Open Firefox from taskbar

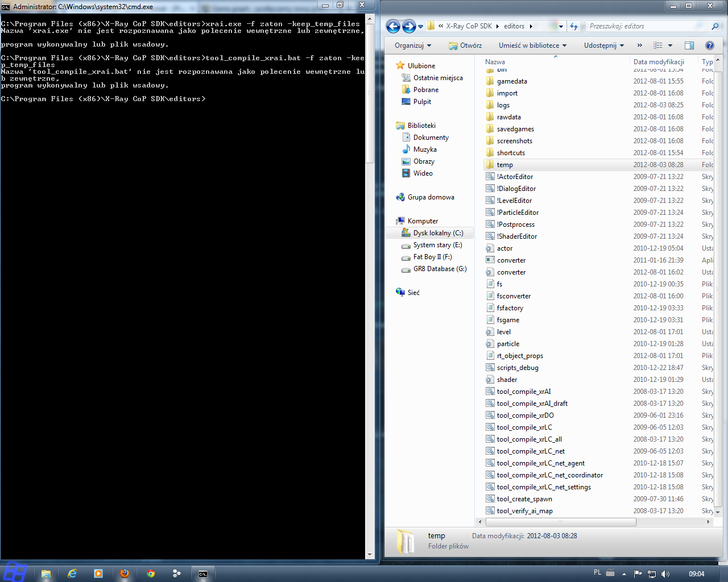(125, 573)
